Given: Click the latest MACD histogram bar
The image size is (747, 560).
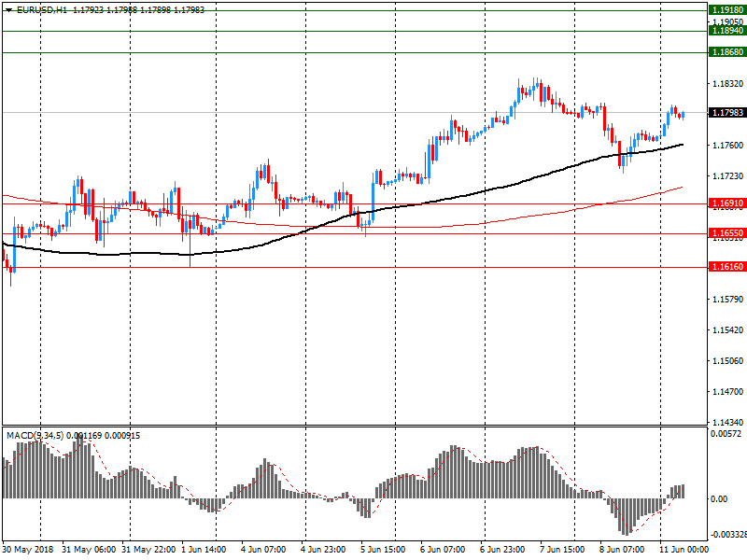Looking at the screenshot, I should tap(684, 492).
